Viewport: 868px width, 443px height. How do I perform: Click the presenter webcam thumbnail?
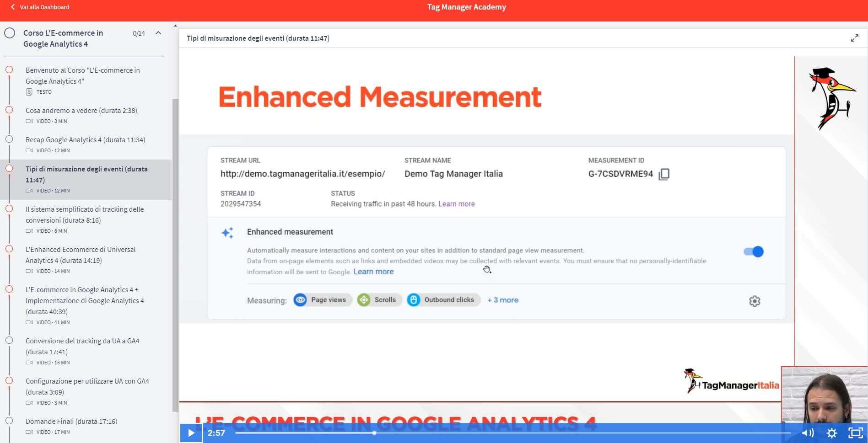click(825, 394)
